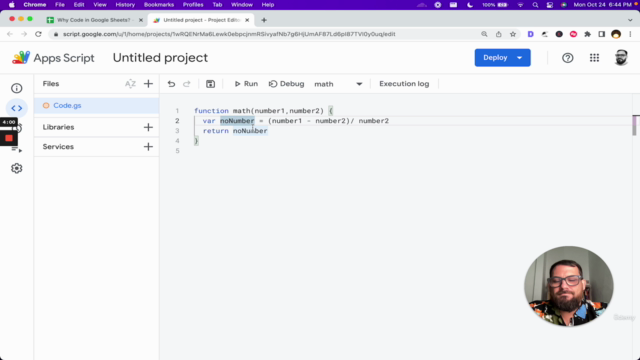The width and height of the screenshot is (640, 360).
Task: Select the Editor code icon in sidebar
Action: tap(16, 108)
